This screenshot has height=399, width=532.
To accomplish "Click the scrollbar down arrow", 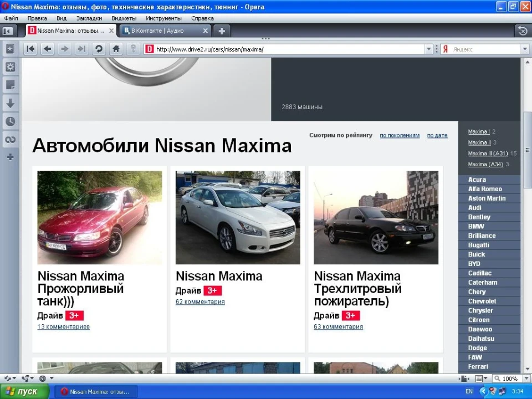I will [x=527, y=369].
